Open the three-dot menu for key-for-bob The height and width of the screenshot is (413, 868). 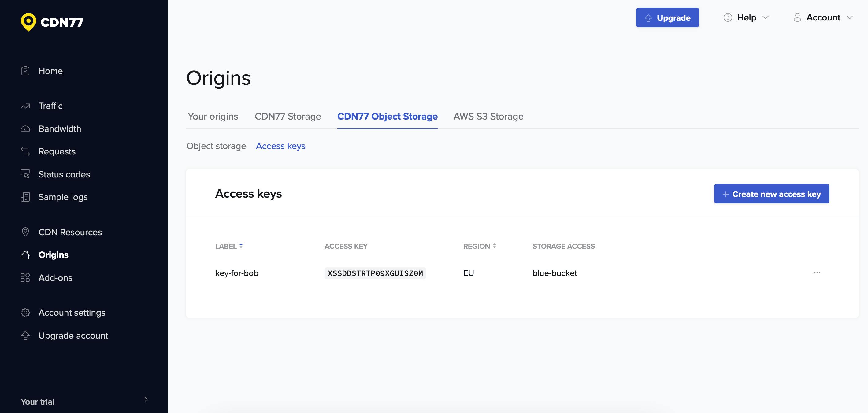817,273
